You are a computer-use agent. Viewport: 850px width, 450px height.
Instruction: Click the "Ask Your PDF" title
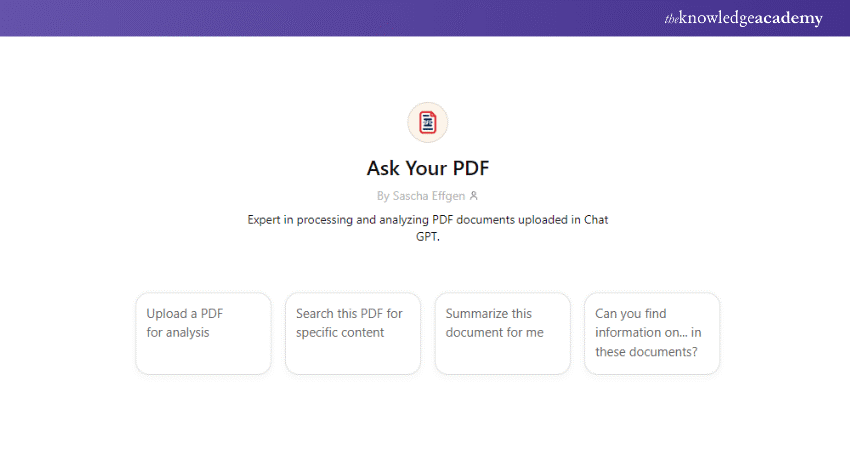[x=428, y=167]
